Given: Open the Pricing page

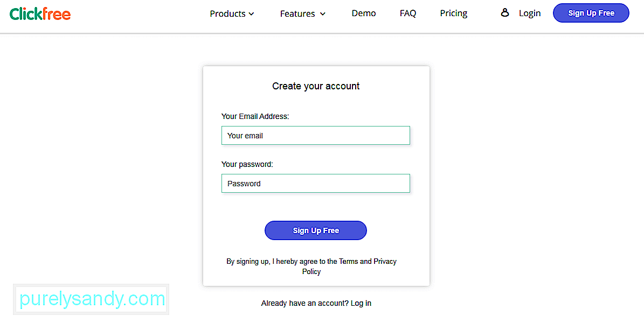Looking at the screenshot, I should pos(453,13).
